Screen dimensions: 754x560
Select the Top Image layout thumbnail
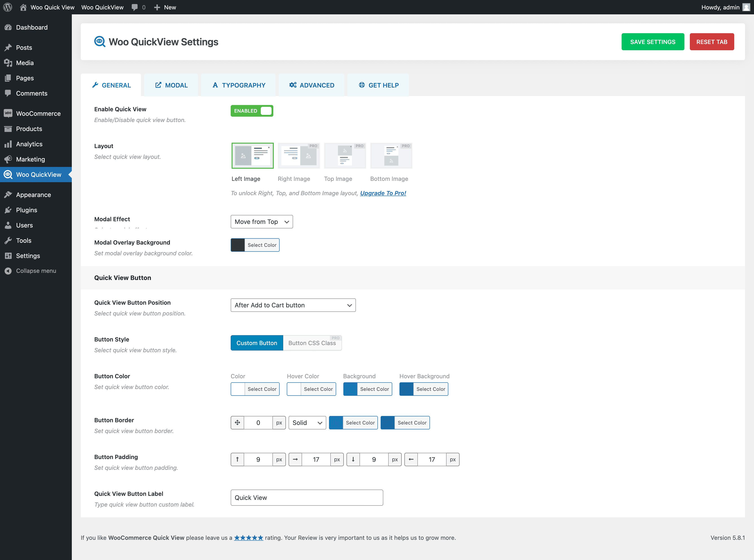[345, 156]
